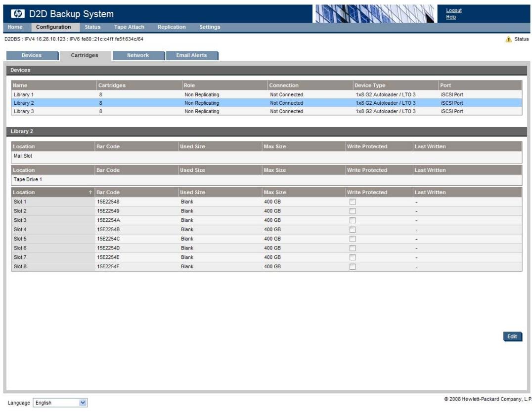Click bar code 15E22548
Screen dimensions: 532x412
108,202
